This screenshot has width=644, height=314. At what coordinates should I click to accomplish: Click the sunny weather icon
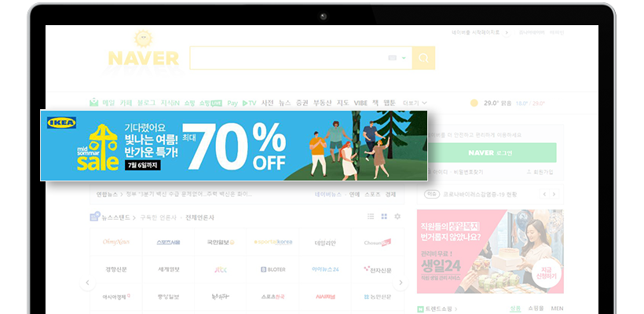474,103
